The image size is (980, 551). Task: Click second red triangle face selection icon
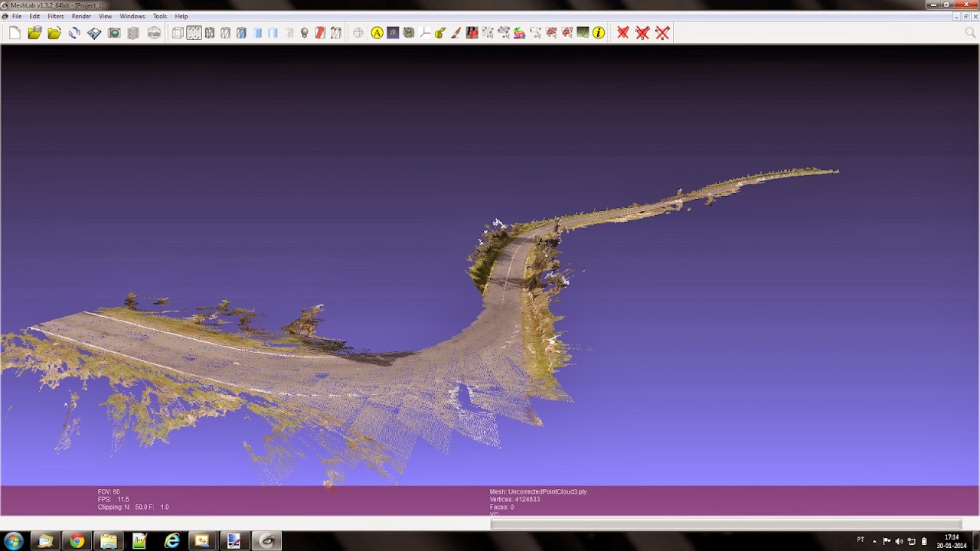pyautogui.click(x=567, y=33)
